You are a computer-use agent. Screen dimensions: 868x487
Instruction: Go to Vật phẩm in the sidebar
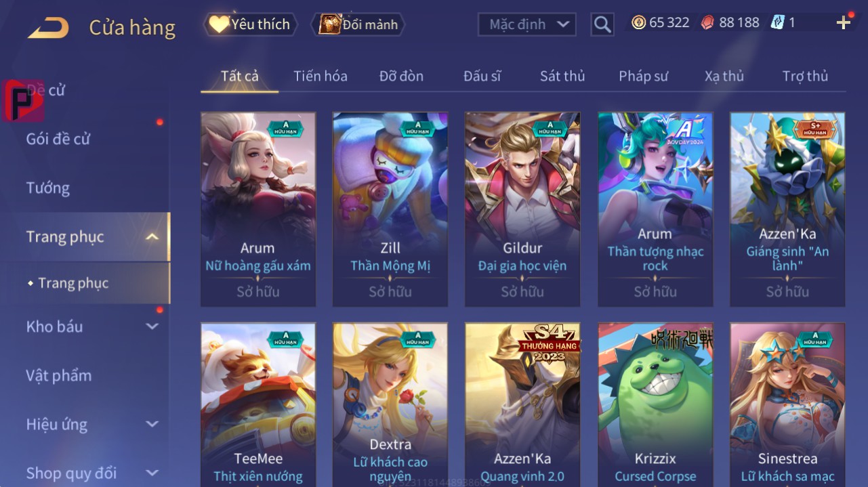pos(58,375)
